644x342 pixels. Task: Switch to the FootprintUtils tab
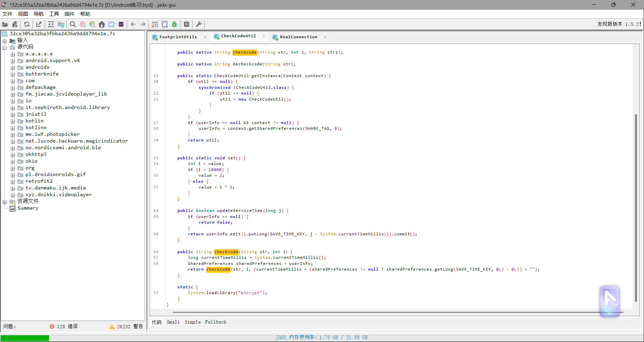point(178,37)
